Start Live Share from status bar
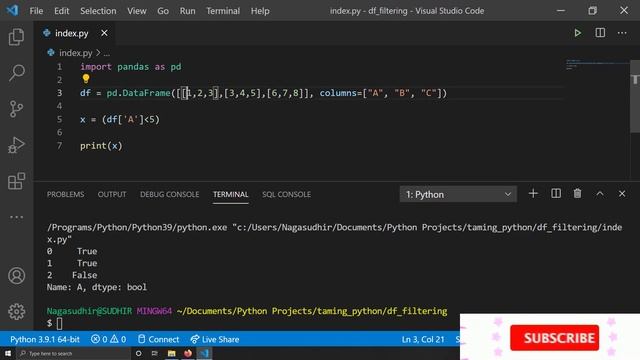The image size is (640, 360). [x=215, y=339]
